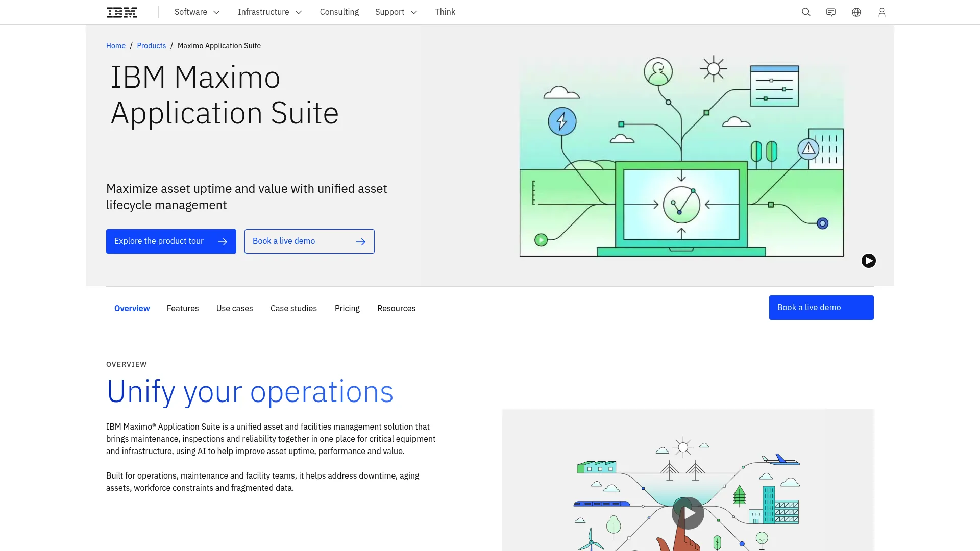
Task: Play the hero animation
Action: 869,261
